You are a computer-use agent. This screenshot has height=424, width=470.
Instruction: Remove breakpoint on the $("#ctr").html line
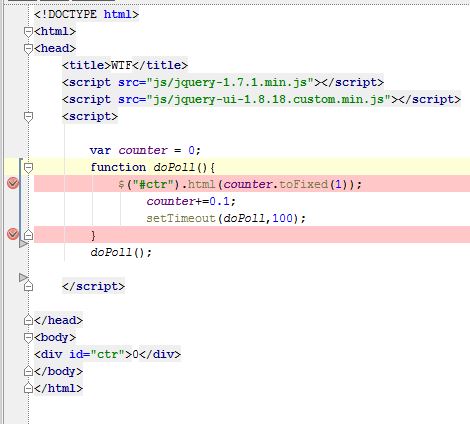13,183
